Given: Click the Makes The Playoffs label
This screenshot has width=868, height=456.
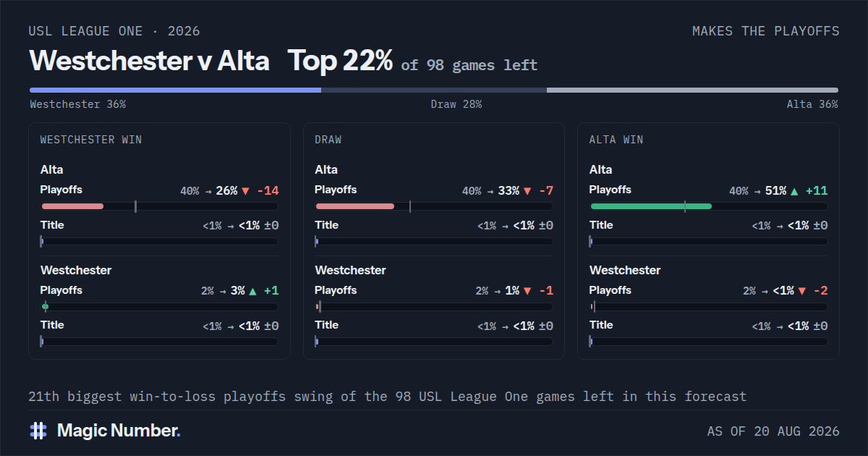Looking at the screenshot, I should [766, 31].
